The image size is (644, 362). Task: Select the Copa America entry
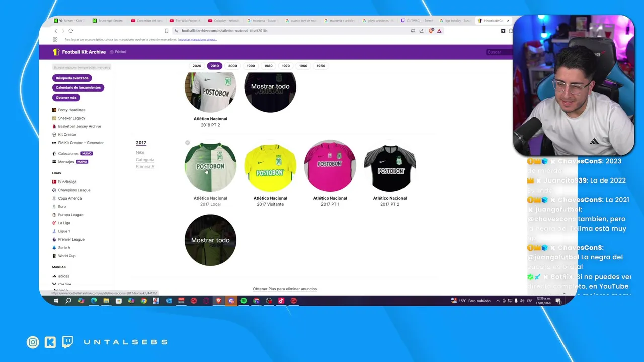pos(69,198)
